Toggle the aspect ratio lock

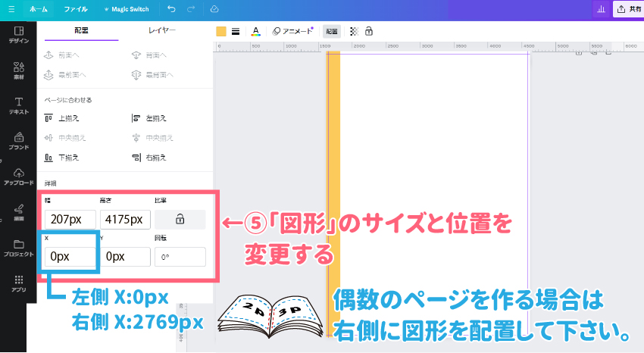click(x=180, y=219)
